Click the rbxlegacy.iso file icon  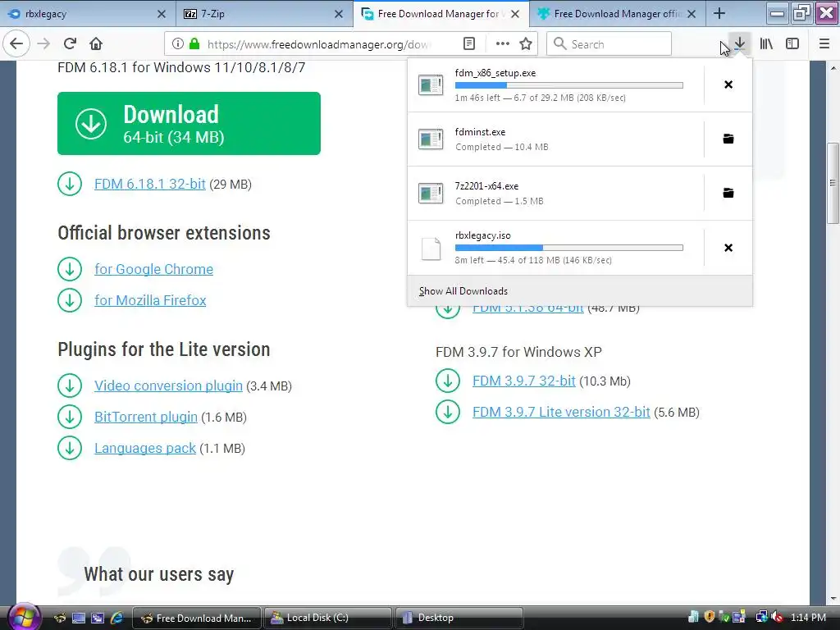[431, 248]
